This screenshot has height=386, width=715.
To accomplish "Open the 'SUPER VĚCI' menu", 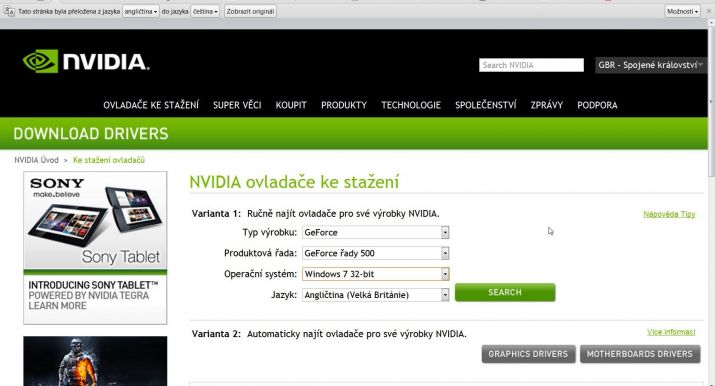I will [x=237, y=105].
